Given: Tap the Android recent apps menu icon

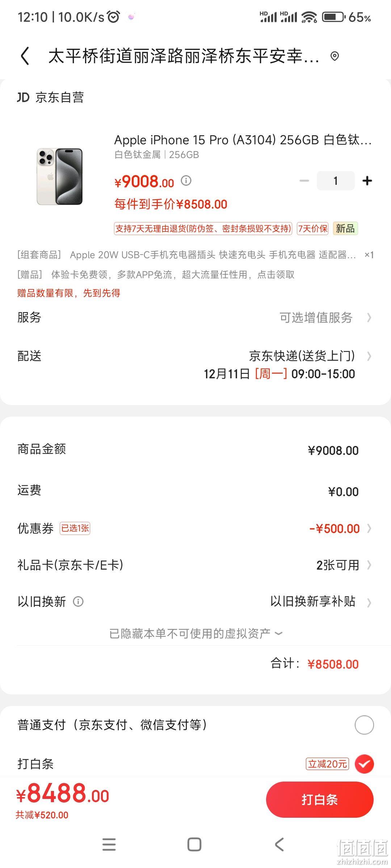Looking at the screenshot, I should coord(109,844).
